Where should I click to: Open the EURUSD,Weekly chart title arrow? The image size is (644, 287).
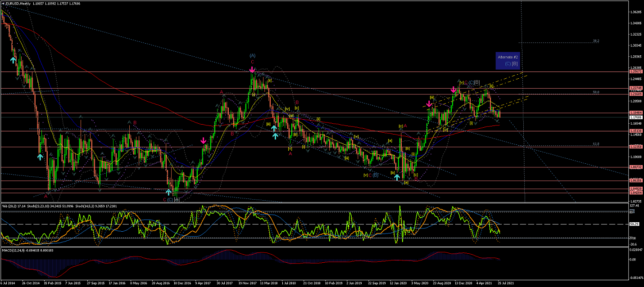[2, 3]
